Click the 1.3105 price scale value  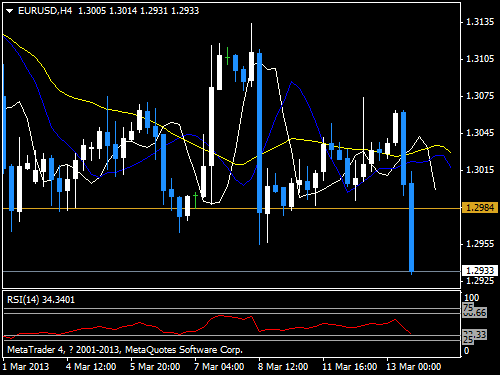tap(480, 59)
